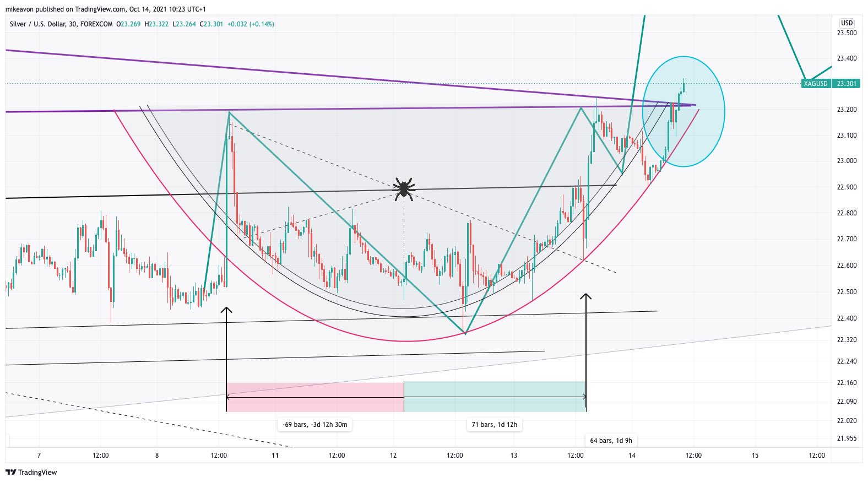Click the 23.400 price axis label
This screenshot has width=868, height=482.
[847, 58]
